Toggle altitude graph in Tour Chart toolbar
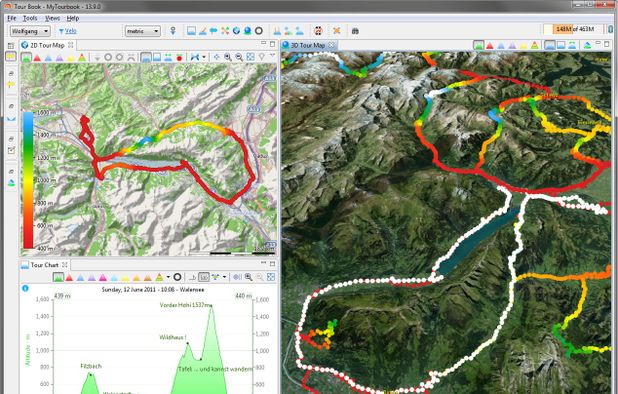The width and height of the screenshot is (618, 394). [58, 277]
